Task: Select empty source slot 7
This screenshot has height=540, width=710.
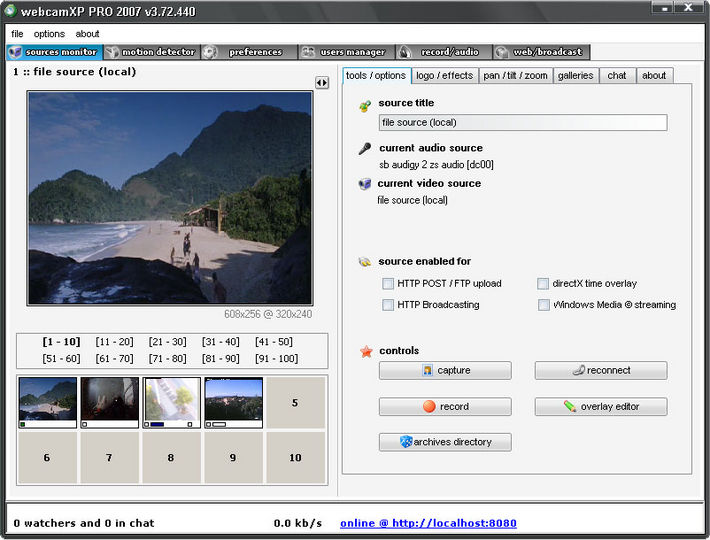Action: tap(110, 458)
